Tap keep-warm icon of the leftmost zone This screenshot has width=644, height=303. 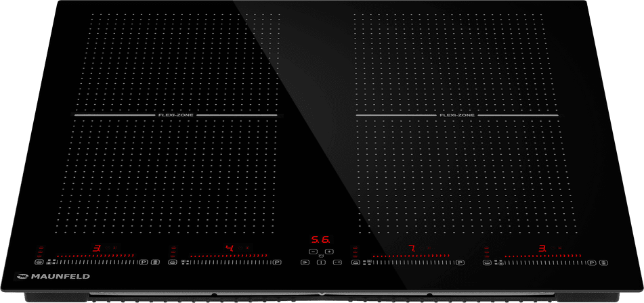[x=39, y=262]
